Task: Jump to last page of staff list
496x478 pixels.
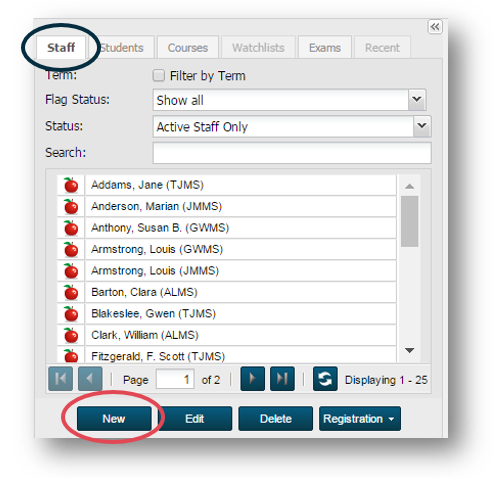Action: [282, 379]
